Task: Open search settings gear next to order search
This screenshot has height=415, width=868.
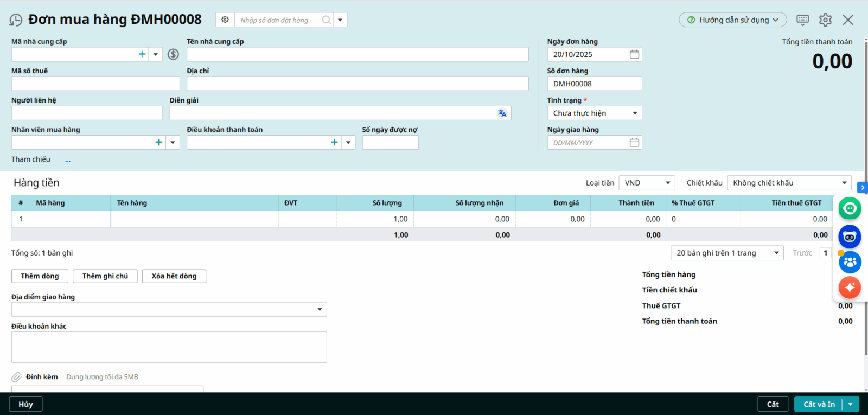Action: [225, 20]
